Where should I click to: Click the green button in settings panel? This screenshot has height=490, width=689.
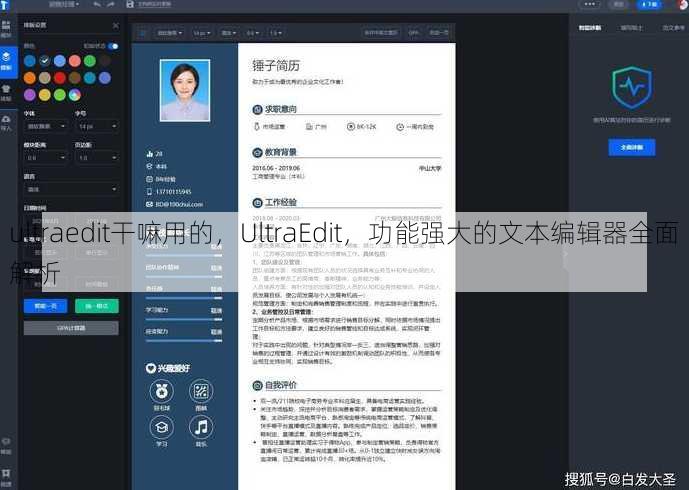click(97, 306)
